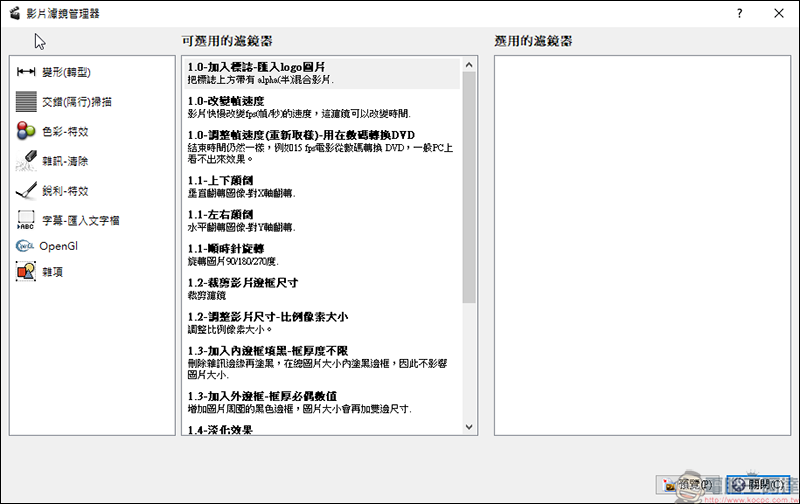Select the 1.3-加入外邊框 add border filter
The width and height of the screenshot is (800, 504).
(x=322, y=402)
